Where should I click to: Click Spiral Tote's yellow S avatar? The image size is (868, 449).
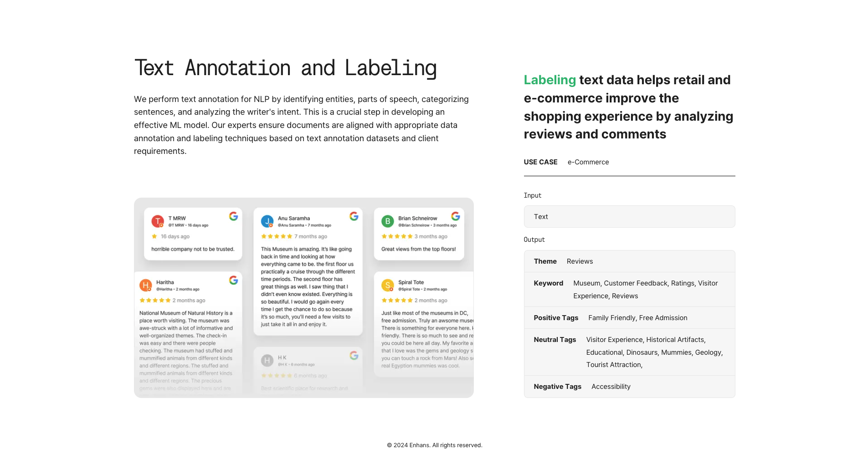click(x=388, y=285)
